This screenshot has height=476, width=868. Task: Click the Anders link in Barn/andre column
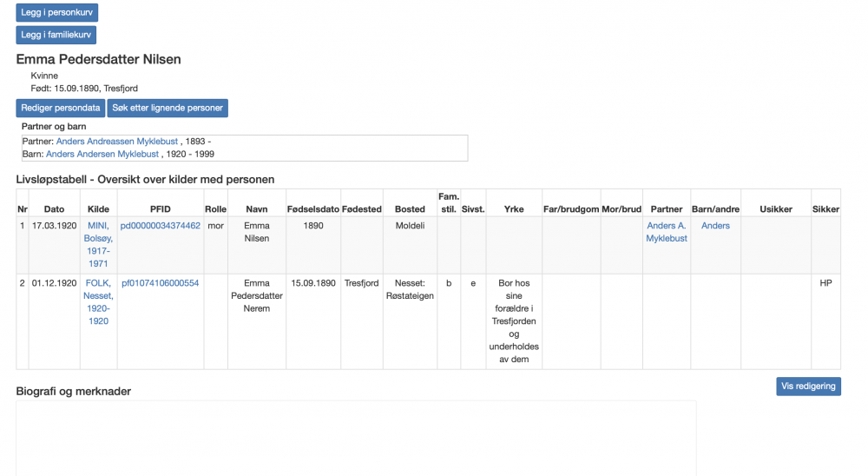[x=715, y=226]
